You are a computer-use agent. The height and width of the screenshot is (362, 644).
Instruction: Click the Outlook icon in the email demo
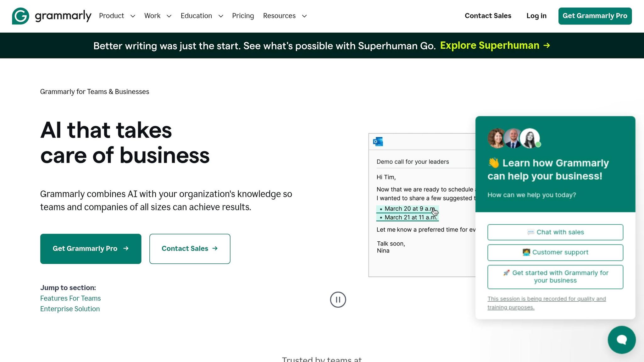tap(378, 141)
